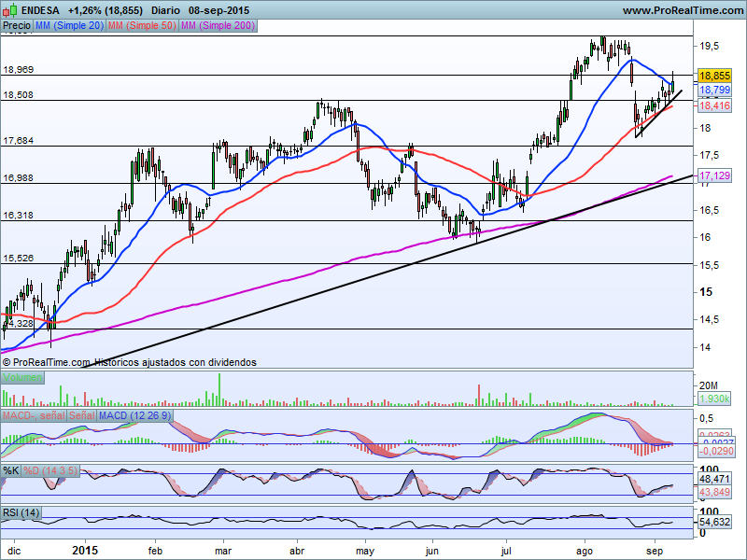Click the "MACD-, señal" histogram label

click(34, 415)
